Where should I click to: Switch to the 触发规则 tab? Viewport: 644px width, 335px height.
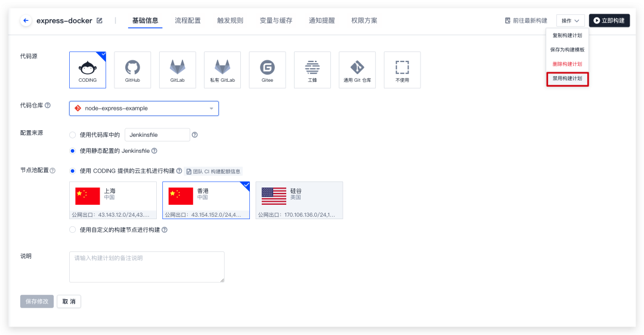point(230,20)
